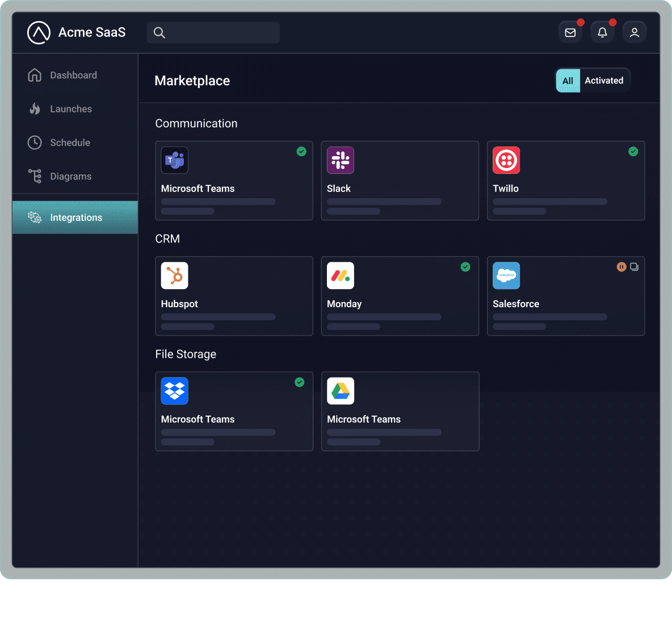Click the Slack integration logo

pyautogui.click(x=340, y=160)
